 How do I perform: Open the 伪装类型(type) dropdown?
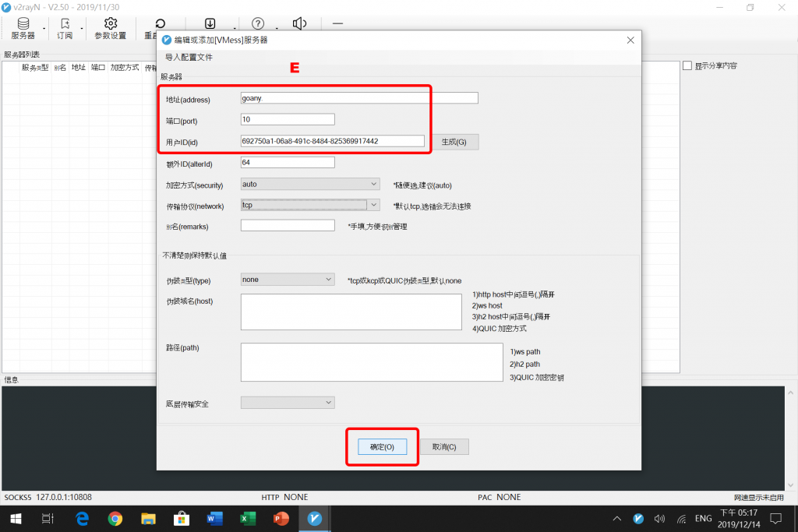288,279
